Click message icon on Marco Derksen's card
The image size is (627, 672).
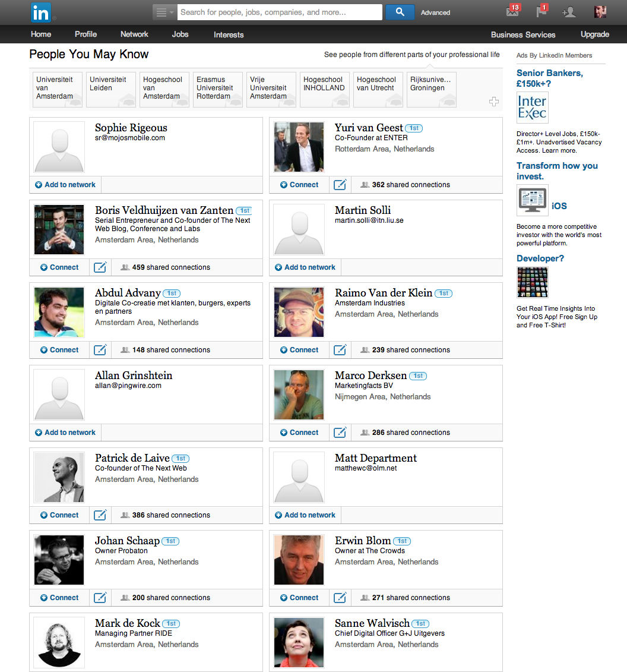(x=340, y=433)
